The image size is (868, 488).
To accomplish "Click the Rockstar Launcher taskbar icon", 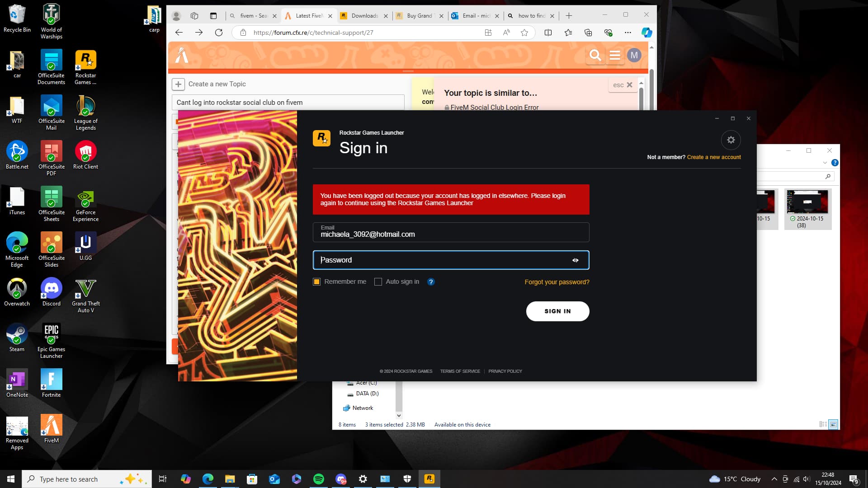I will tap(429, 479).
